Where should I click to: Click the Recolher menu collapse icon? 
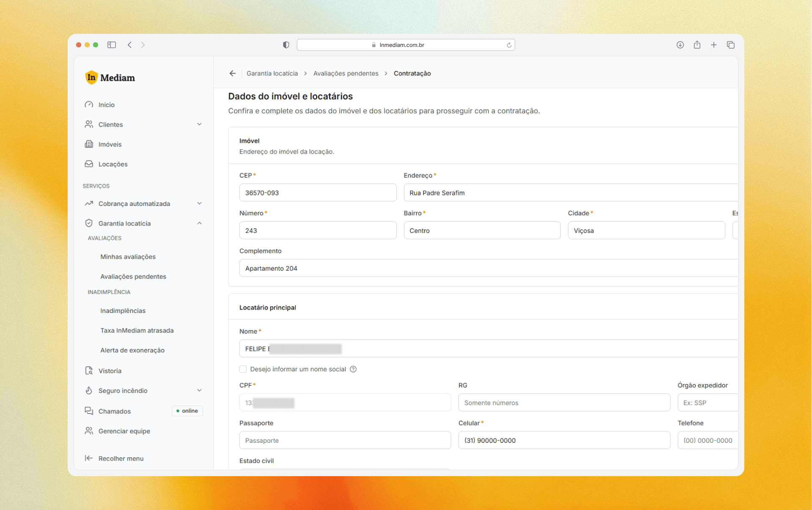89,458
